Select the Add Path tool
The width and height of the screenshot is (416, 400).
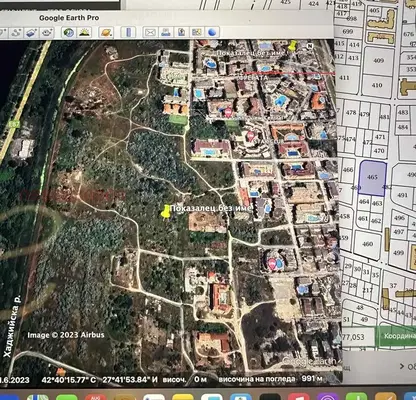pyautogui.click(x=16, y=32)
